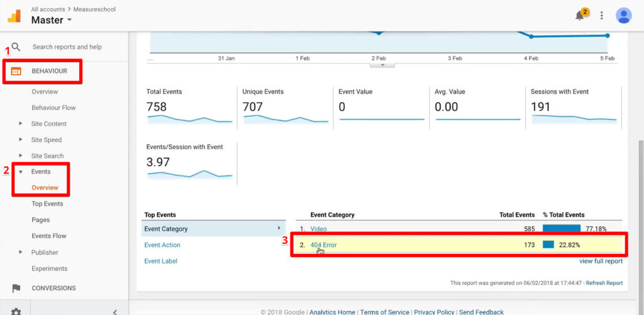
Task: Open Top Events report
Action: [x=47, y=204]
